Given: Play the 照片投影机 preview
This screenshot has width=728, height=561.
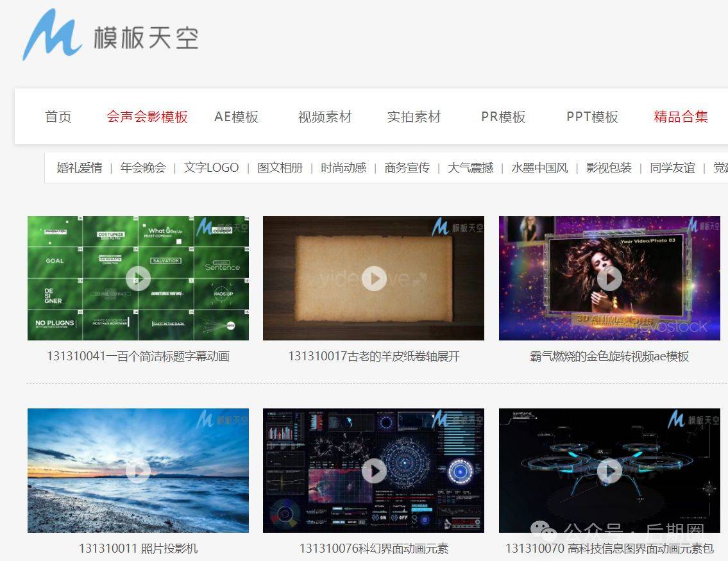Looking at the screenshot, I should tap(138, 471).
